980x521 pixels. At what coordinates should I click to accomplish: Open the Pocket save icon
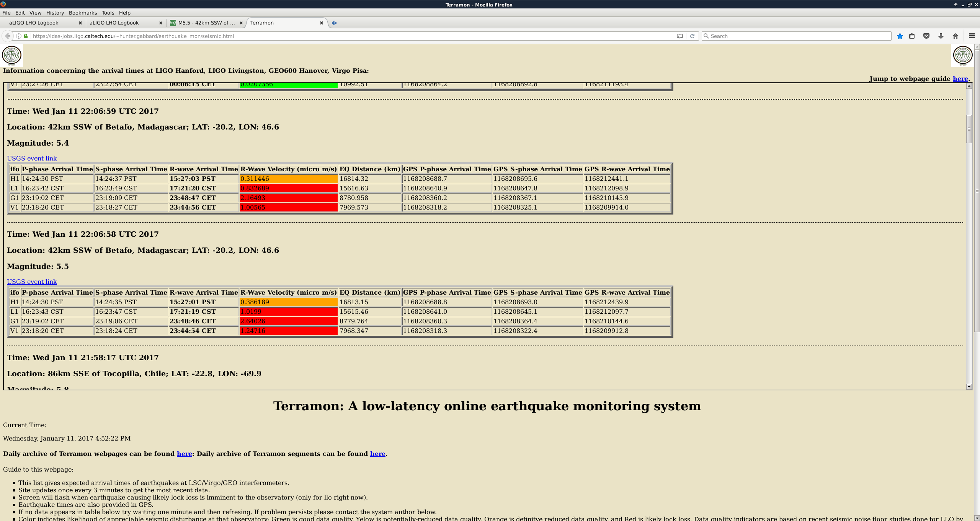point(926,36)
